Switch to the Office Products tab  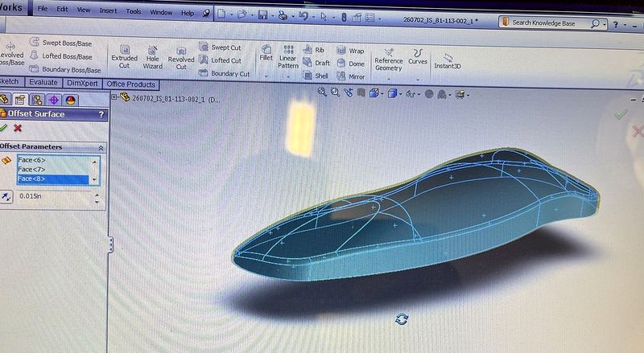(x=130, y=84)
